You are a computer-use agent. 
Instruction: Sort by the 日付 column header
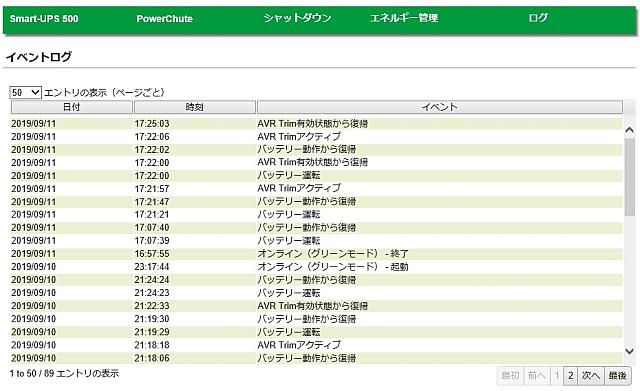pos(71,107)
